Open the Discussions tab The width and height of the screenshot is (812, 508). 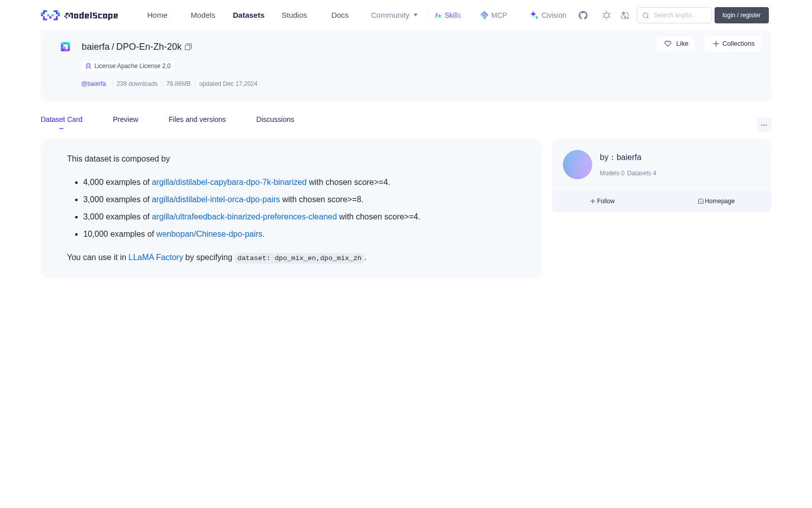pos(275,119)
